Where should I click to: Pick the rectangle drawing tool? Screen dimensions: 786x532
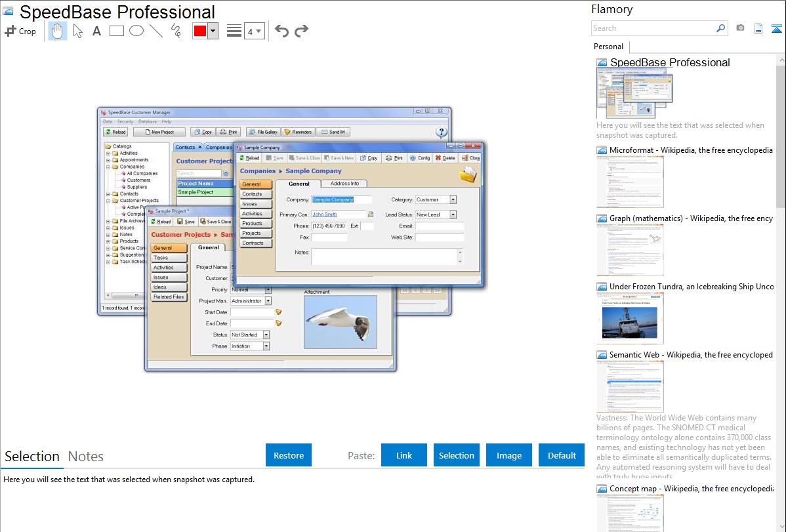click(116, 31)
